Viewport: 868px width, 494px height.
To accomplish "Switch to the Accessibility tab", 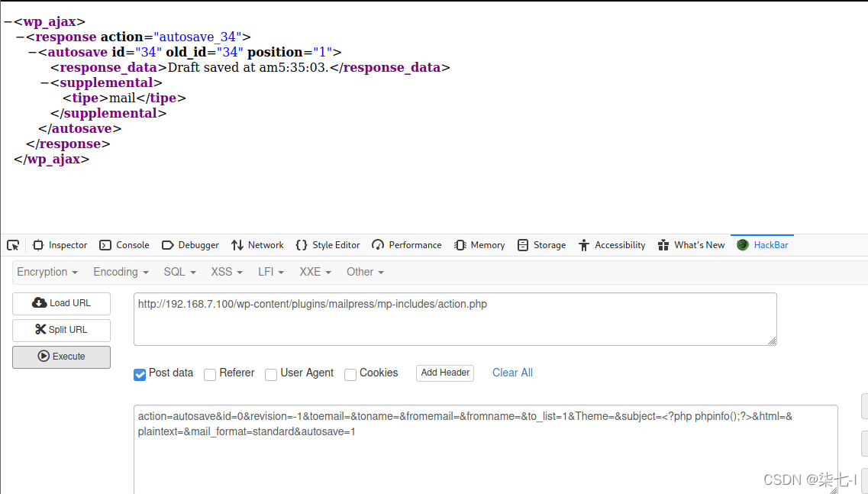I will (x=611, y=245).
